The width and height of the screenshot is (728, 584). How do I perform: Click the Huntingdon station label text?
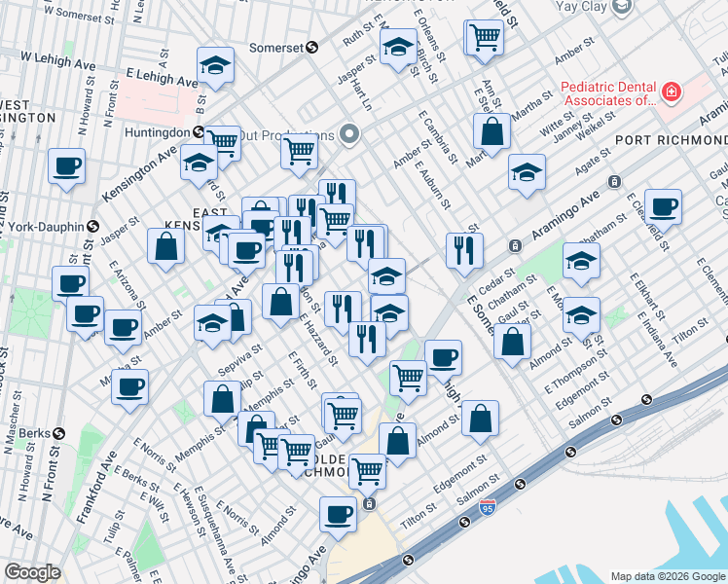point(158,132)
